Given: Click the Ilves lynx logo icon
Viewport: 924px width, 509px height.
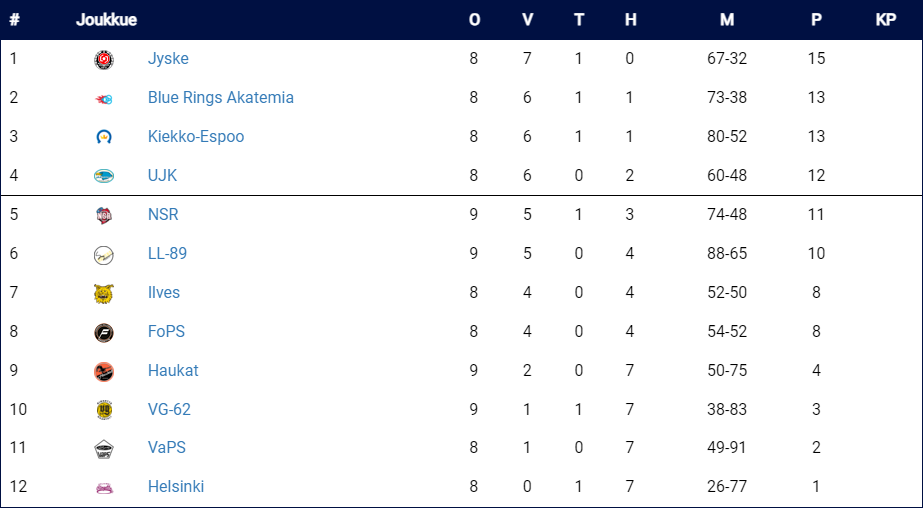Looking at the screenshot, I should click(104, 293).
